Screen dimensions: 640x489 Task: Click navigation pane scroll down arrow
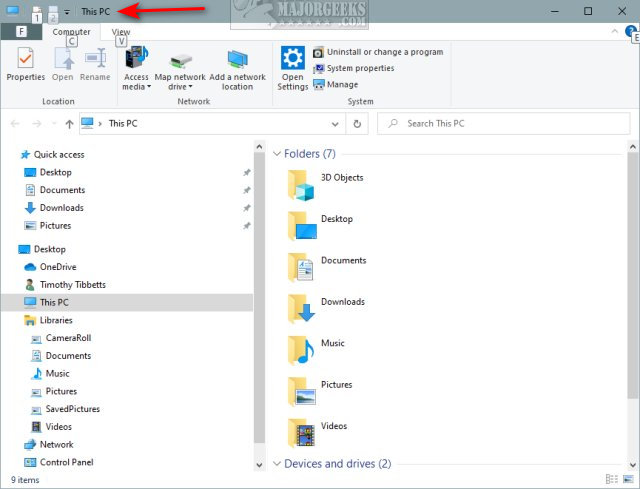coord(259,465)
